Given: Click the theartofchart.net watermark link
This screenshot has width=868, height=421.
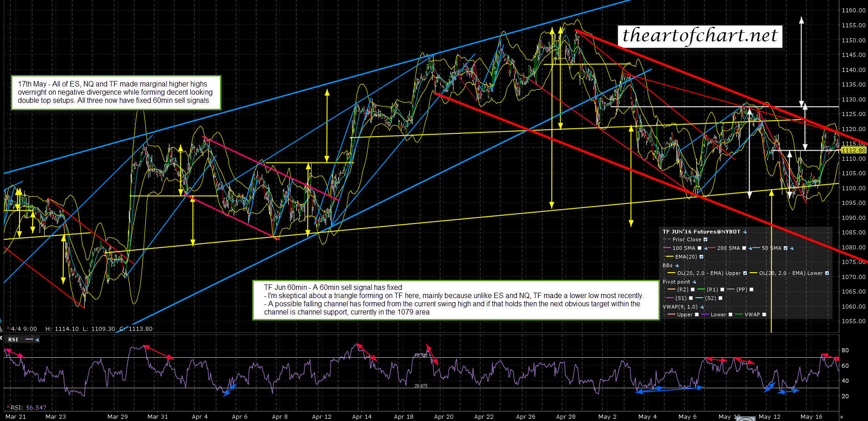Looking at the screenshot, I should [700, 36].
